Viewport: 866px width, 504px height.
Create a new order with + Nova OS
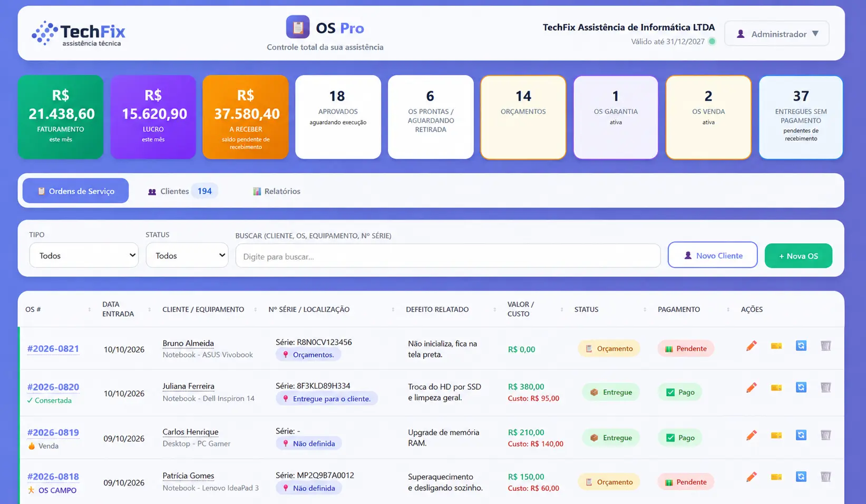pos(799,256)
